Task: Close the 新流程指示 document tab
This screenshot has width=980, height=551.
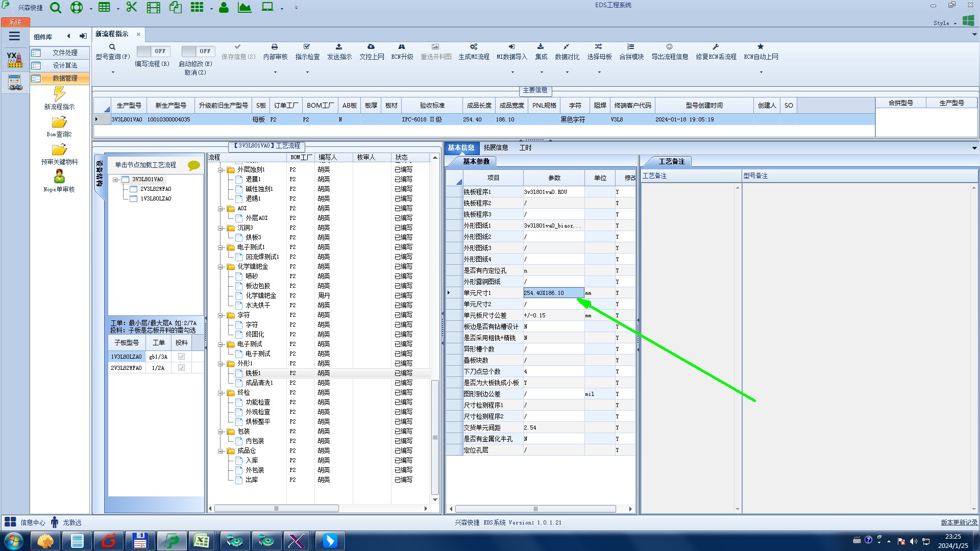Action: [138, 34]
